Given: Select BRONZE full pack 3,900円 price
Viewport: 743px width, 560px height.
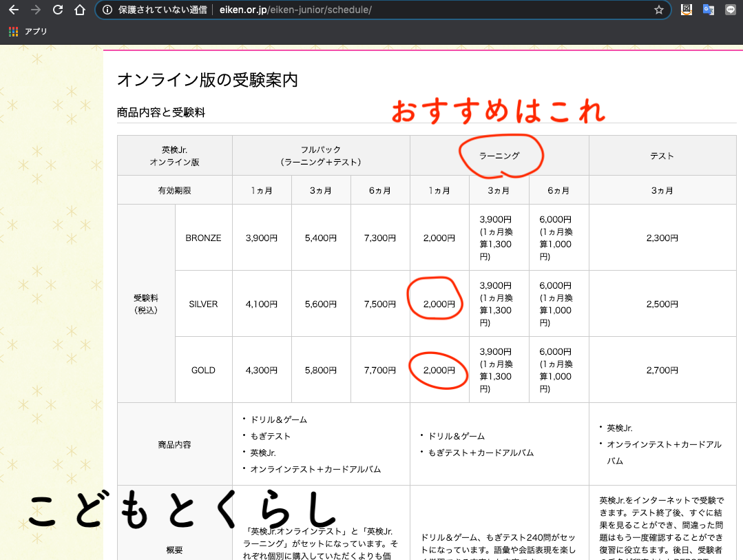Looking at the screenshot, I should tap(262, 238).
